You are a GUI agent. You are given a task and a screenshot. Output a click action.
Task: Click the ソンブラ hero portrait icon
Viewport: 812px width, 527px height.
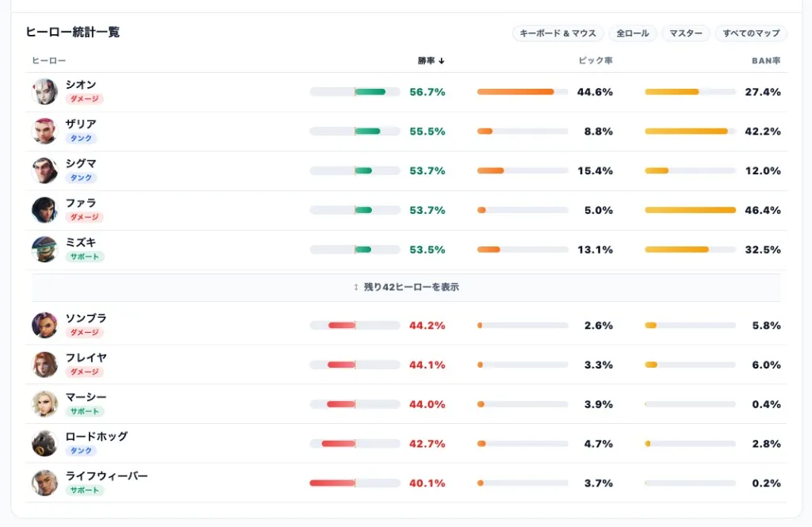click(x=44, y=325)
